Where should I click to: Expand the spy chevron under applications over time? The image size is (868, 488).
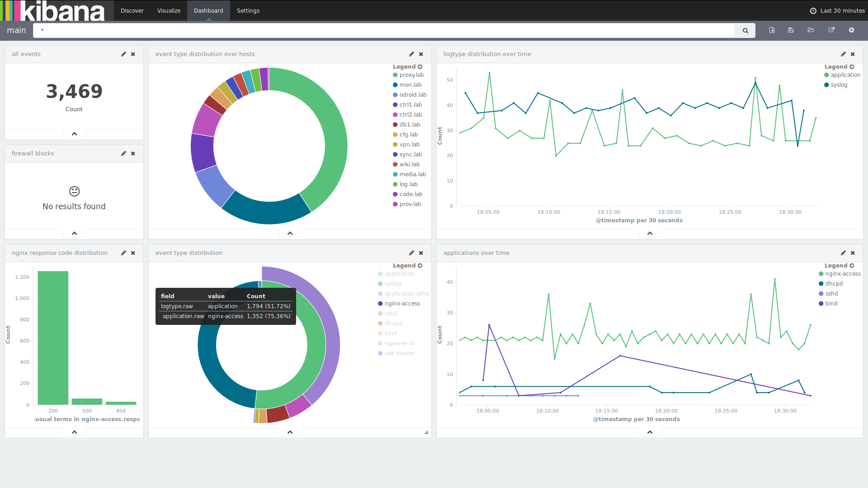click(x=650, y=432)
